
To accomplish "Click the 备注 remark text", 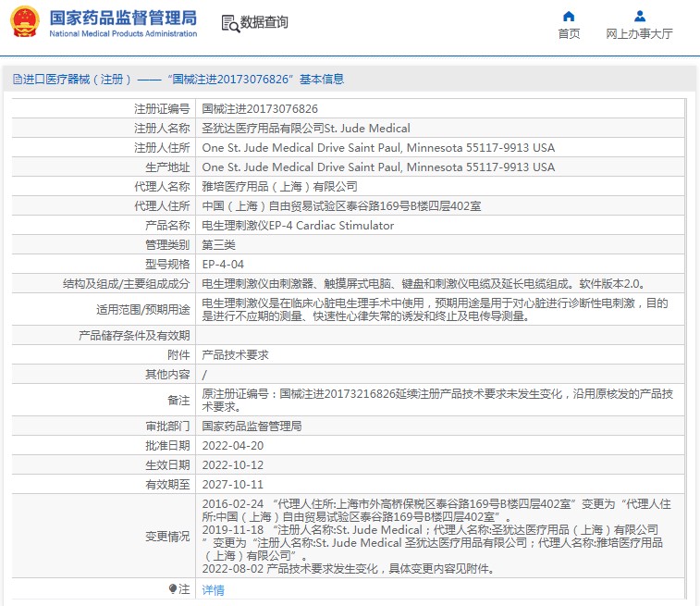I will (x=437, y=400).
